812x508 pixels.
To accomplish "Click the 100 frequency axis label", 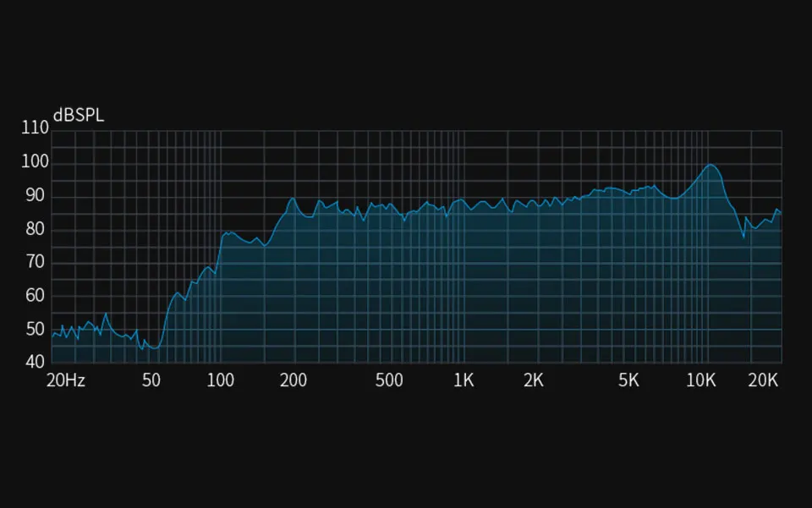I will tap(221, 380).
